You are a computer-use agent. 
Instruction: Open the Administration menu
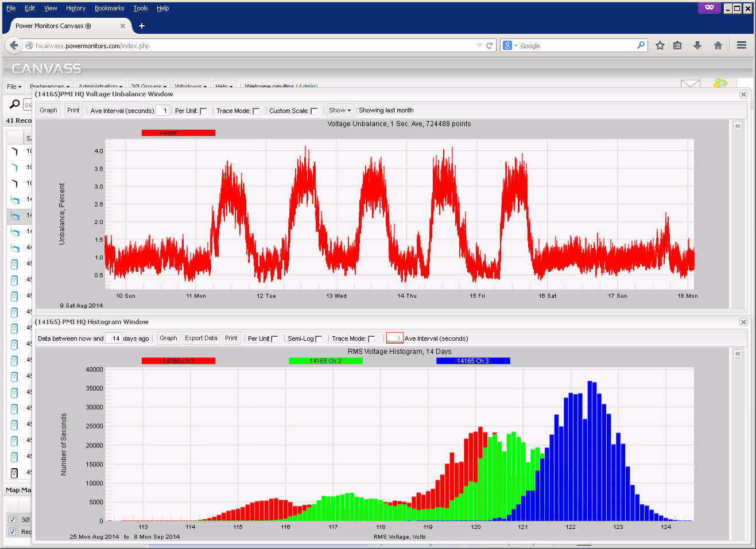click(100, 86)
